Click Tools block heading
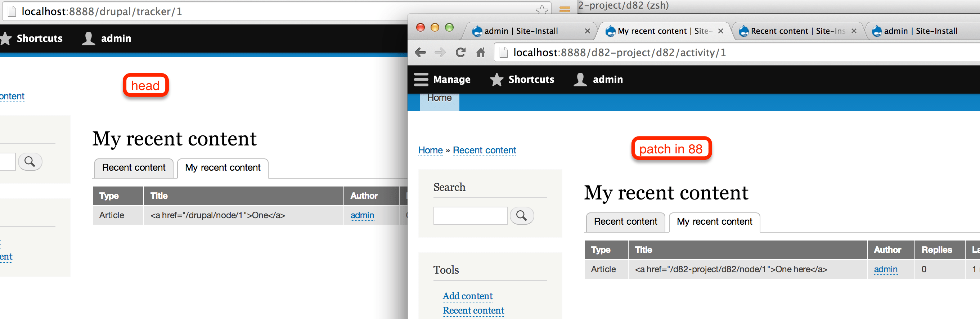980x319 pixels. [x=446, y=270]
